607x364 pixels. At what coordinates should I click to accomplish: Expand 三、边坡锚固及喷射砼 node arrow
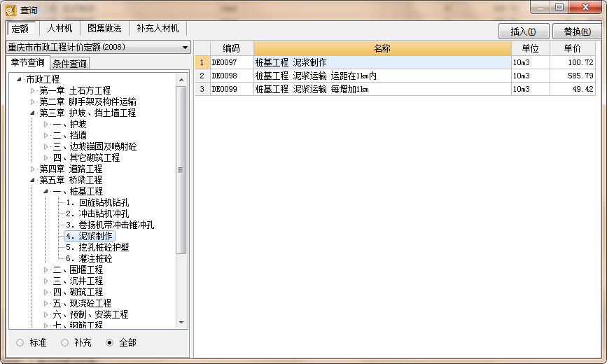point(46,147)
